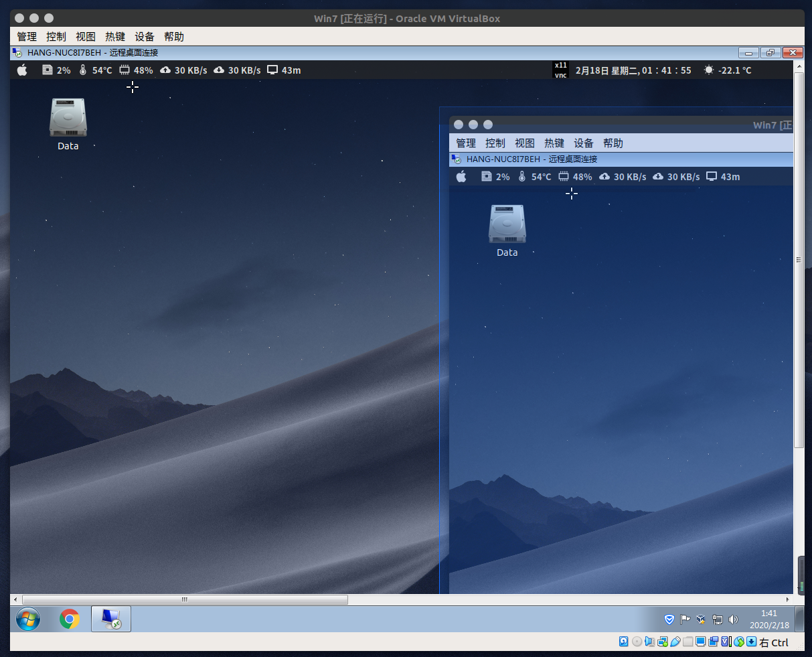This screenshot has height=657, width=812.
Task: Click the memory 48% indicator in the outer bar
Action: point(136,70)
